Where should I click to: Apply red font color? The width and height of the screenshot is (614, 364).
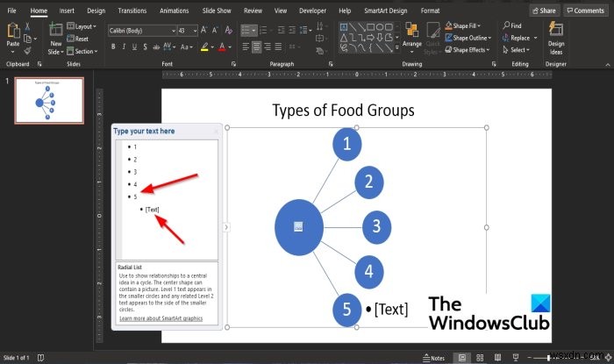click(223, 47)
